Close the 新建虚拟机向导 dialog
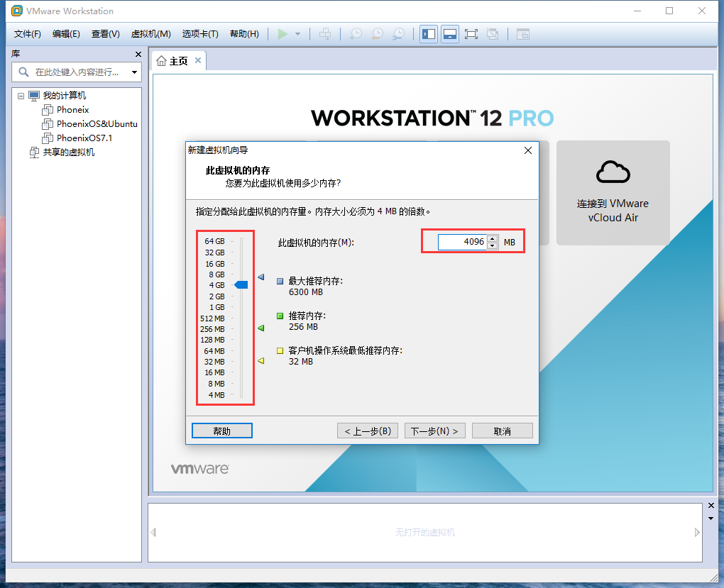724x588 pixels. point(528,150)
